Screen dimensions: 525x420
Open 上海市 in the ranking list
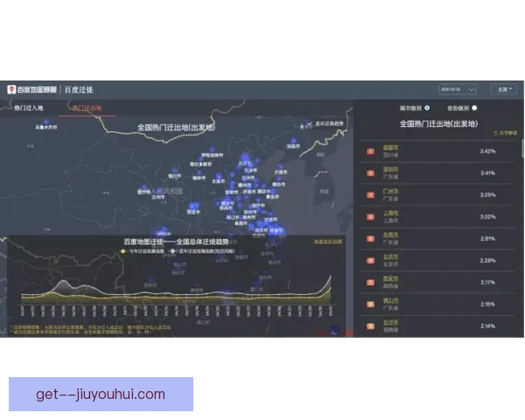coord(391,213)
